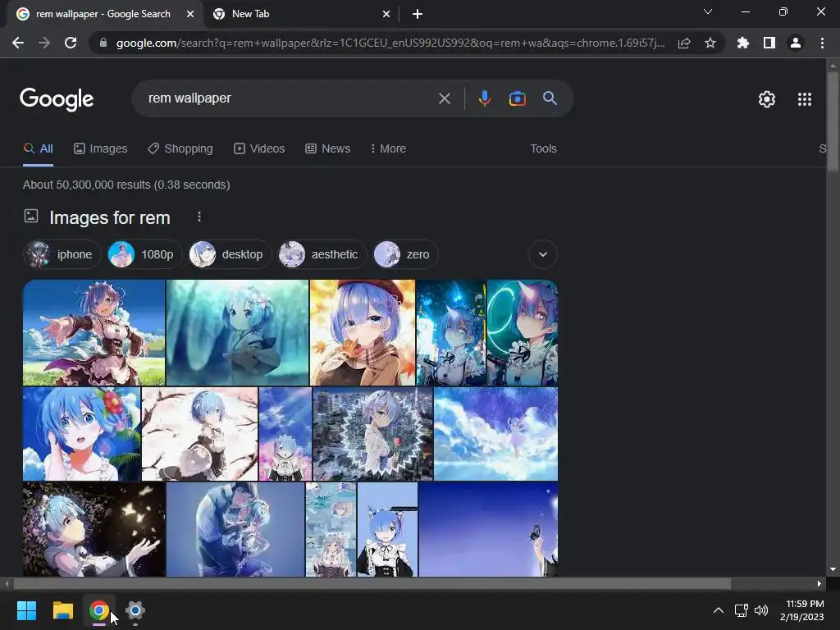This screenshot has width=840, height=630.
Task: Show hidden system tray icons
Action: point(719,610)
